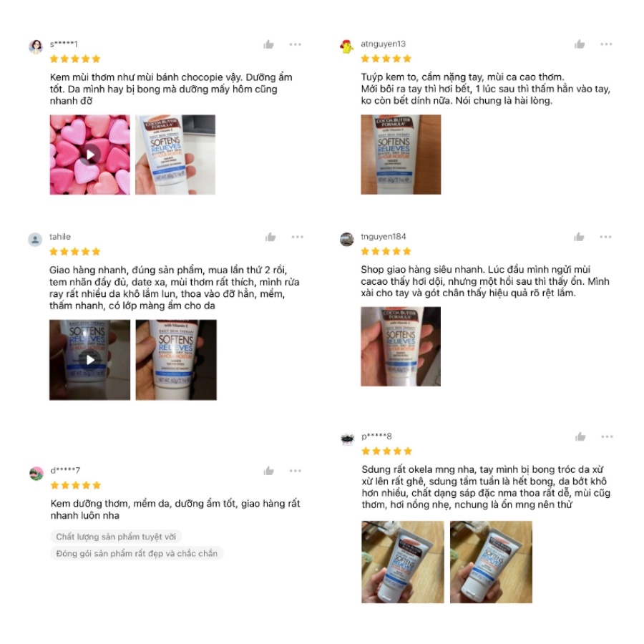The image size is (644, 644).
Task: Play the pink hearts video thumbnail
Action: 90,155
